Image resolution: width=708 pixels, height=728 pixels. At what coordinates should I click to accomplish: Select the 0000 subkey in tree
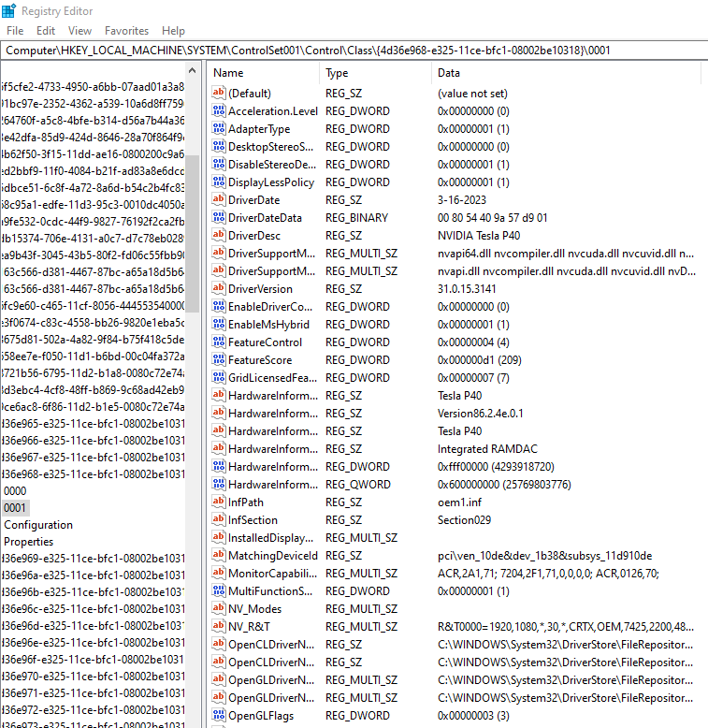(x=15, y=491)
